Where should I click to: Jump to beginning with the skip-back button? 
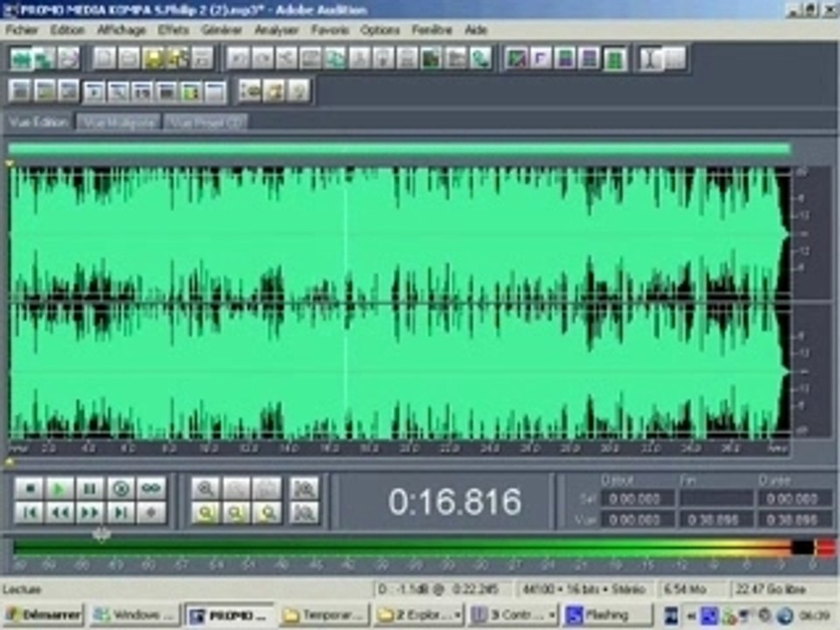click(x=29, y=513)
